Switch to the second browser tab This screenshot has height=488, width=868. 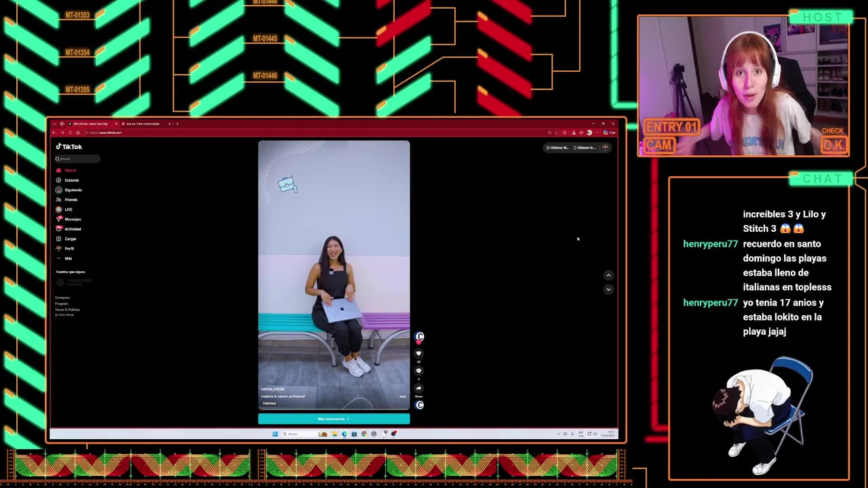click(146, 123)
